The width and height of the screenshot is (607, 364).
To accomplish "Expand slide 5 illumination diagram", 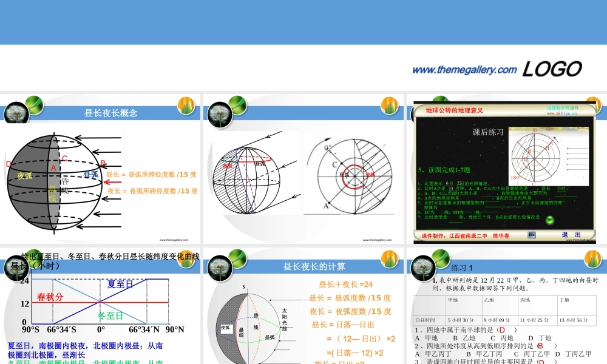I will coord(549,155).
